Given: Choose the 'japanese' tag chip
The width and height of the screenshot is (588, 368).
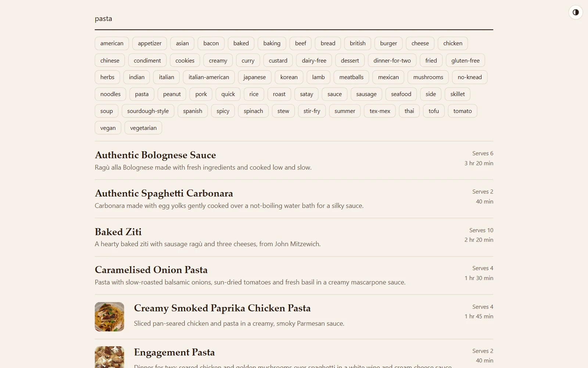Looking at the screenshot, I should click(x=254, y=77).
